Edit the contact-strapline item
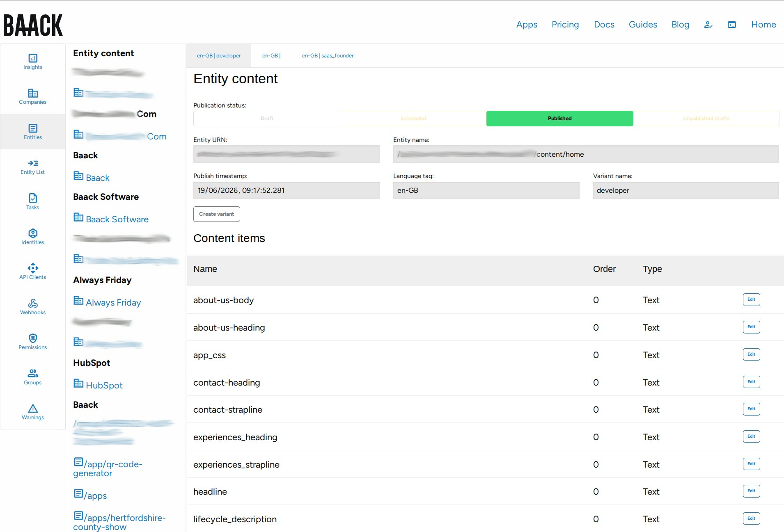This screenshot has width=784, height=532. tap(751, 409)
